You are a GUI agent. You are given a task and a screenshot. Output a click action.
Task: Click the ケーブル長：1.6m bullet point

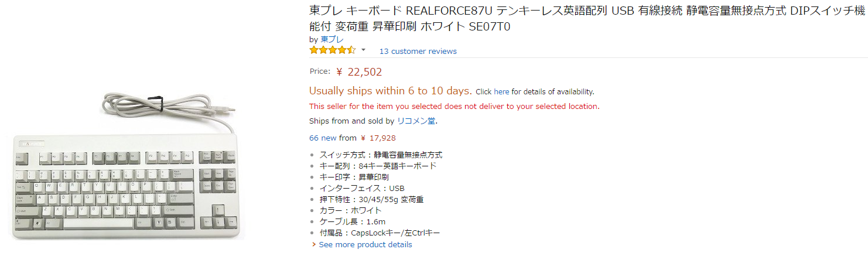(353, 221)
